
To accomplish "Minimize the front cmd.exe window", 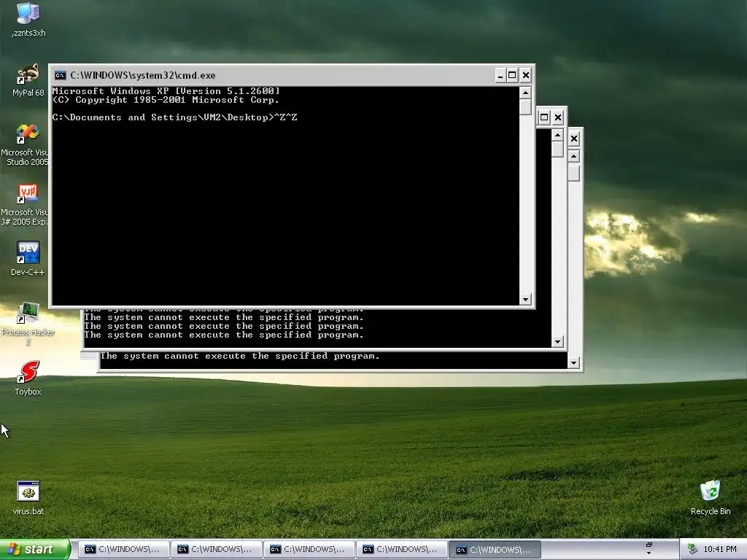I will click(x=500, y=75).
